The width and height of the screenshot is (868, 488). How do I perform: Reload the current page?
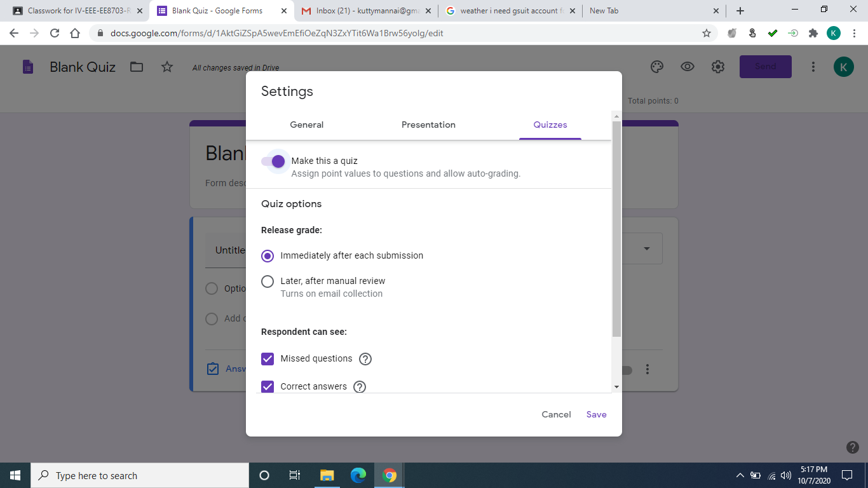click(x=55, y=33)
